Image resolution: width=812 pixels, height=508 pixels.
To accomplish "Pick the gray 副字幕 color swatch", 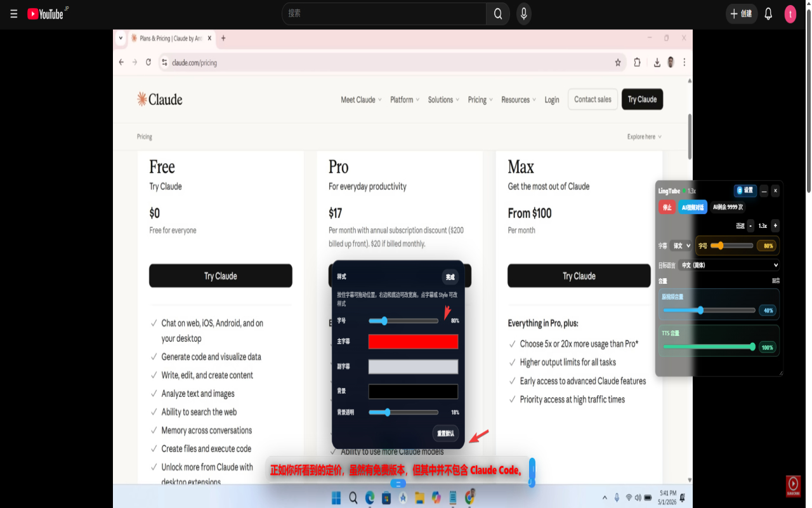I will tap(413, 366).
